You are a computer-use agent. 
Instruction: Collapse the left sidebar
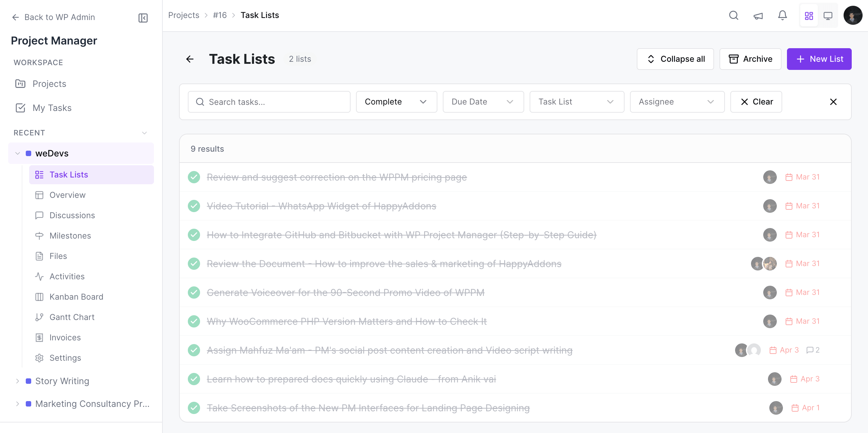pos(143,18)
